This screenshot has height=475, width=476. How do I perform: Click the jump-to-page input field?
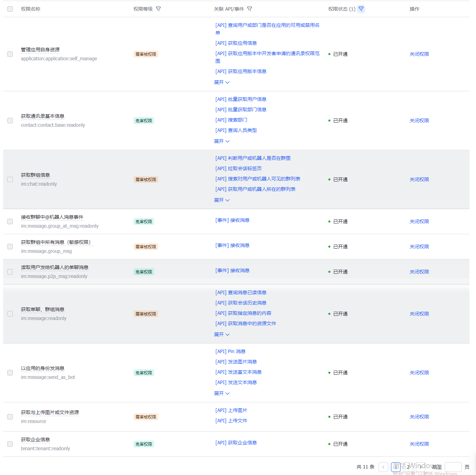453,467
